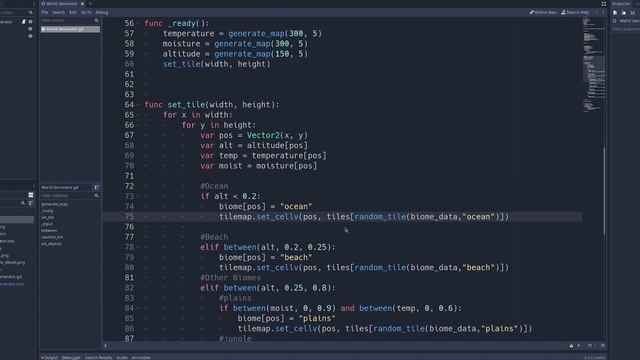Open Online Docs link
The image size is (640, 360).
point(543,12)
